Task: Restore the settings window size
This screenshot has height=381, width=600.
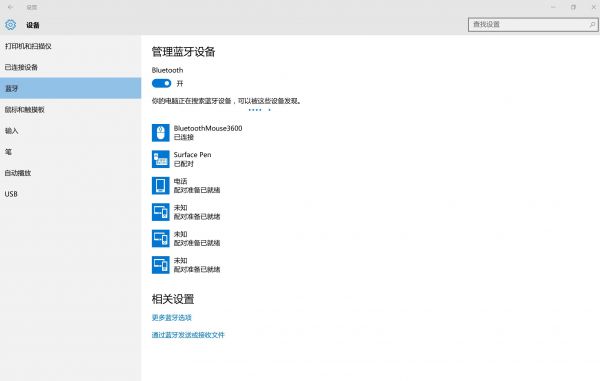Action: pos(573,7)
